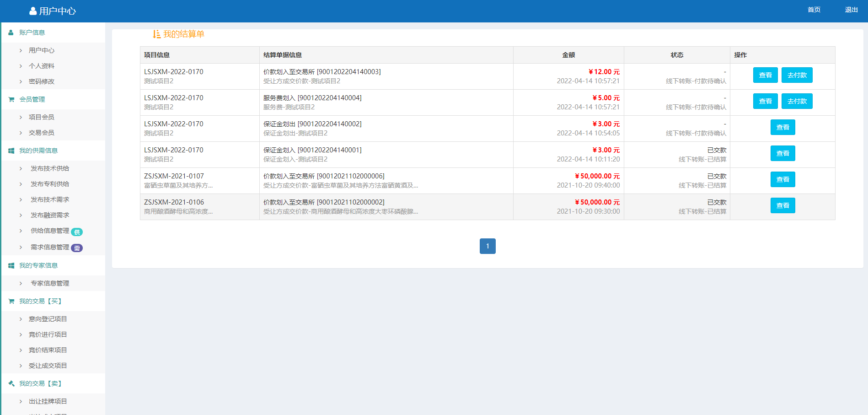Open 专家信息管理 in sidebar

(x=50, y=283)
